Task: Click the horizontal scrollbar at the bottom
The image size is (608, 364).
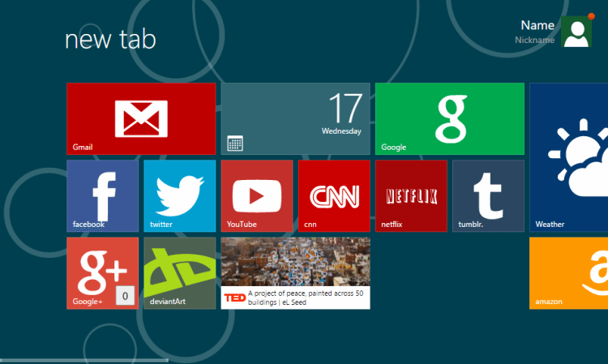Action: pos(84,361)
